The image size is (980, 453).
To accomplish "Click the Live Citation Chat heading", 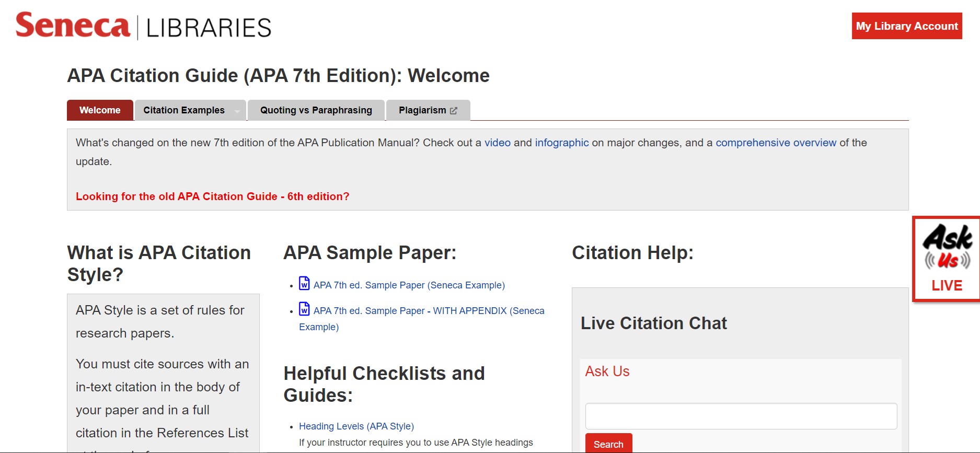I will tap(654, 323).
